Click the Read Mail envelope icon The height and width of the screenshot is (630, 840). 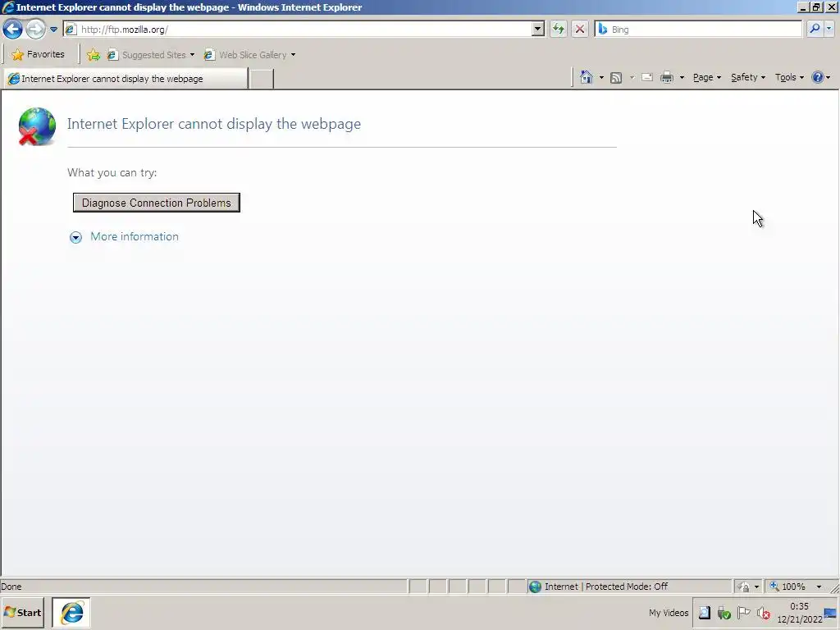pos(647,78)
